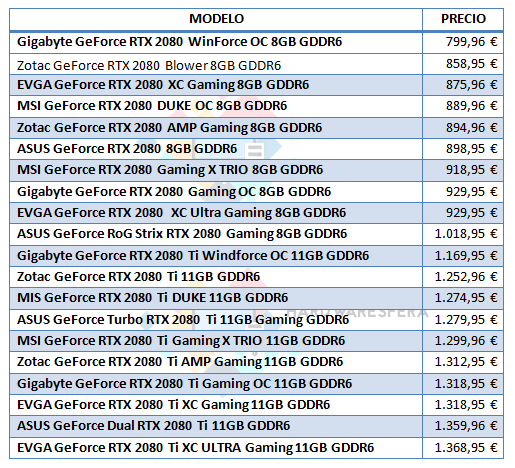Viewport: 515px width, 468px height.
Task: Select ASUS GeForce Dual RTX 2080 Ti row
Action: tap(256, 426)
